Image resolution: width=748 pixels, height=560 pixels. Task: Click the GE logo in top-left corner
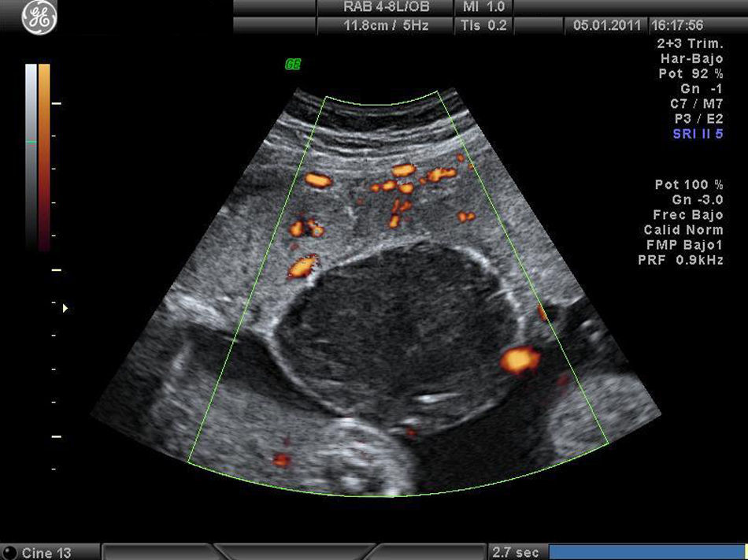point(33,20)
